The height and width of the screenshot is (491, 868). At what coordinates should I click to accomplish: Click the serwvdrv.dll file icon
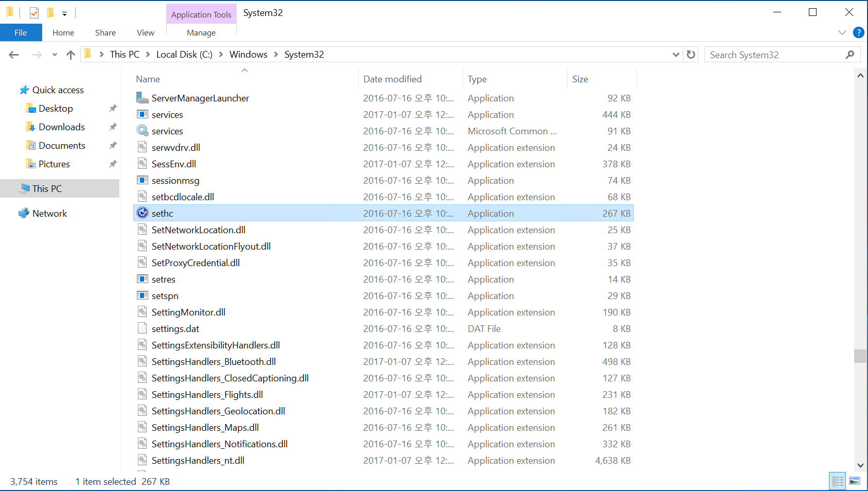click(143, 147)
